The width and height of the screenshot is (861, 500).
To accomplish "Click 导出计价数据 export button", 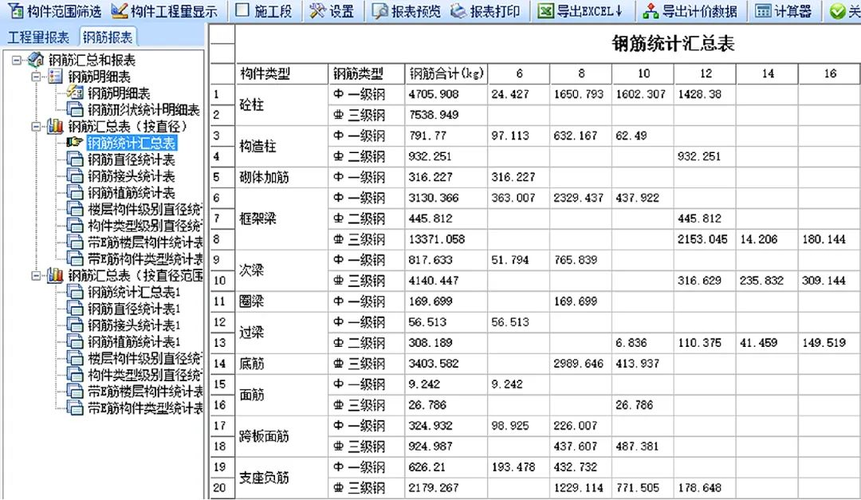I will click(690, 10).
